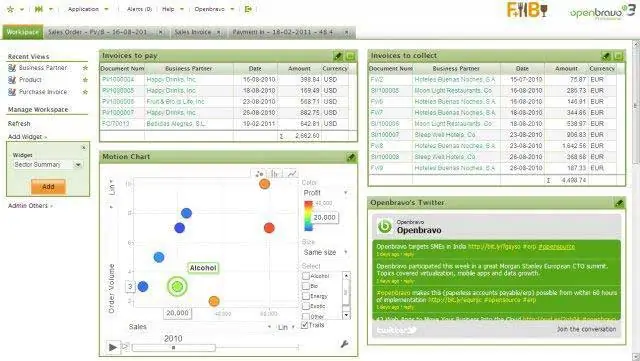640x361 pixels.
Task: Open the Bebidas Alegres, S.L. partner link
Action: [176, 124]
